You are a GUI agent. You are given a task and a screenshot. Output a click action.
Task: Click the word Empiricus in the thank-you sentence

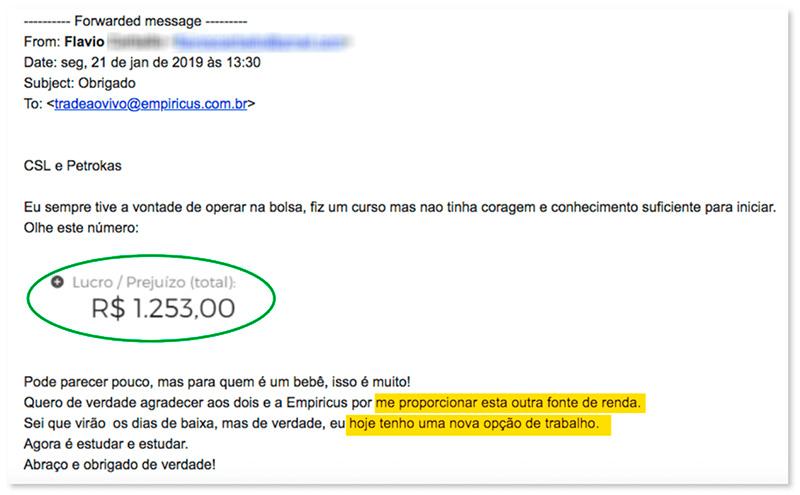click(x=317, y=403)
